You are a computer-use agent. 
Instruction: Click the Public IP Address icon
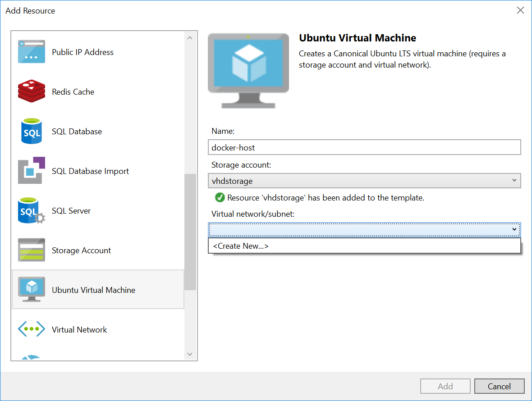tap(31, 52)
